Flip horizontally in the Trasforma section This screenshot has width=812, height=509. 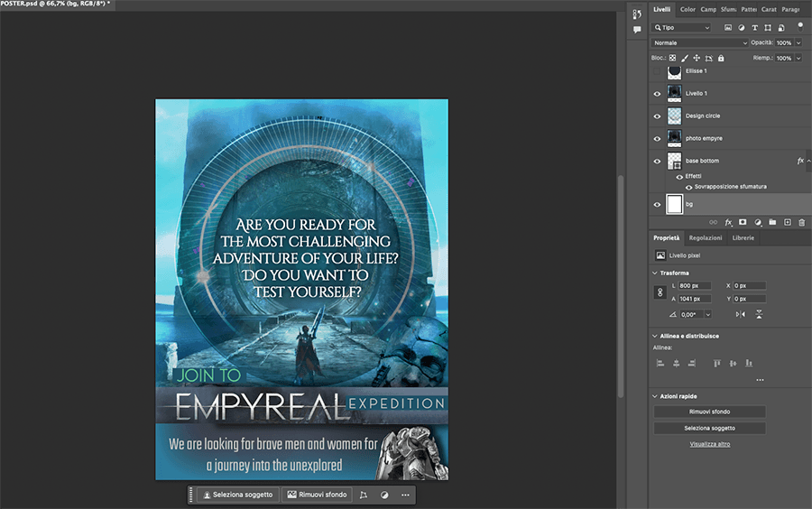741,314
